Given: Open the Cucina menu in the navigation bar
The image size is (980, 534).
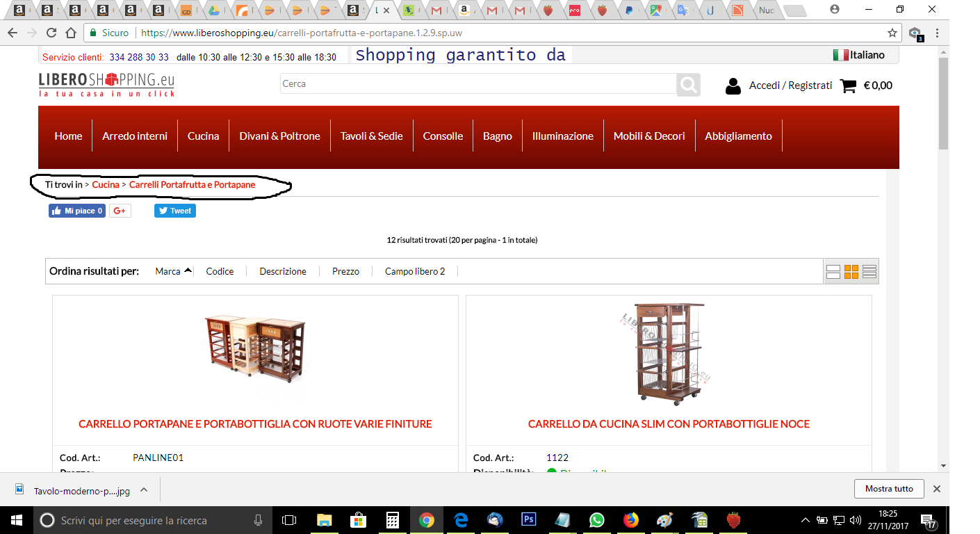Looking at the screenshot, I should (x=204, y=136).
